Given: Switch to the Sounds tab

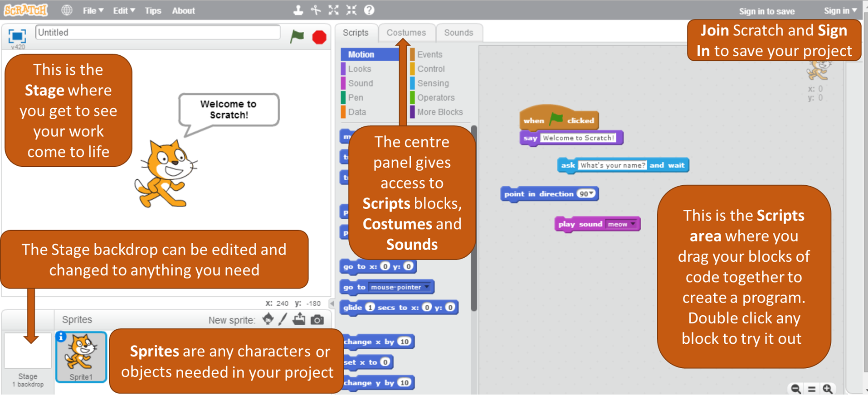Looking at the screenshot, I should 458,33.
